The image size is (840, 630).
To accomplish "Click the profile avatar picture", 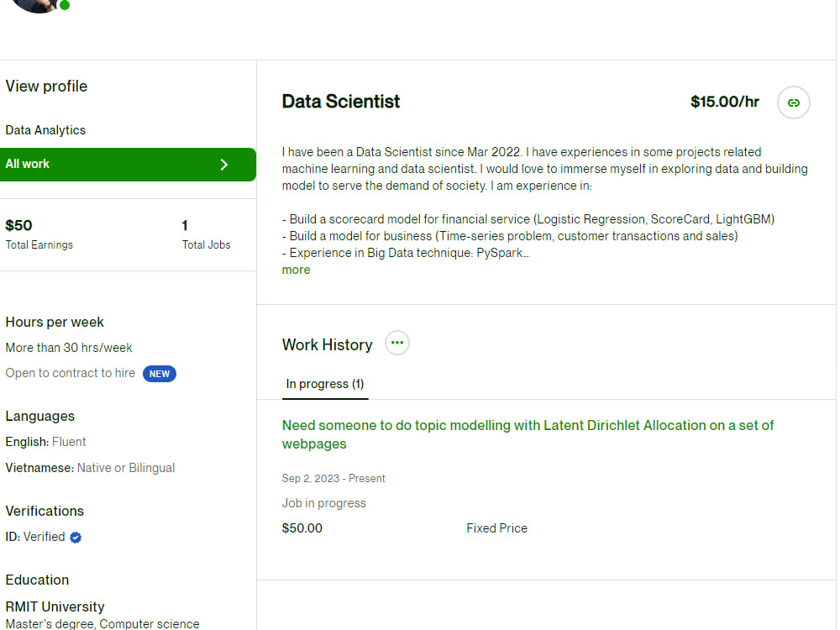I will [34, 7].
